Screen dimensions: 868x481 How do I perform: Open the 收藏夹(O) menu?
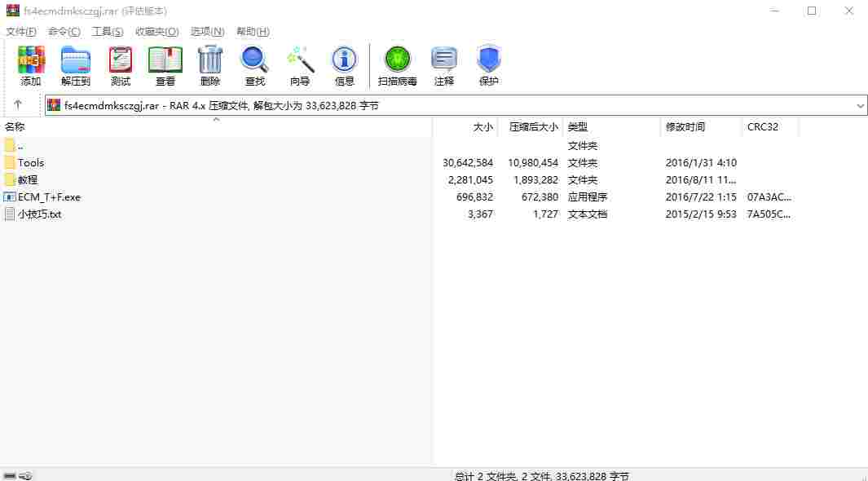click(x=156, y=31)
